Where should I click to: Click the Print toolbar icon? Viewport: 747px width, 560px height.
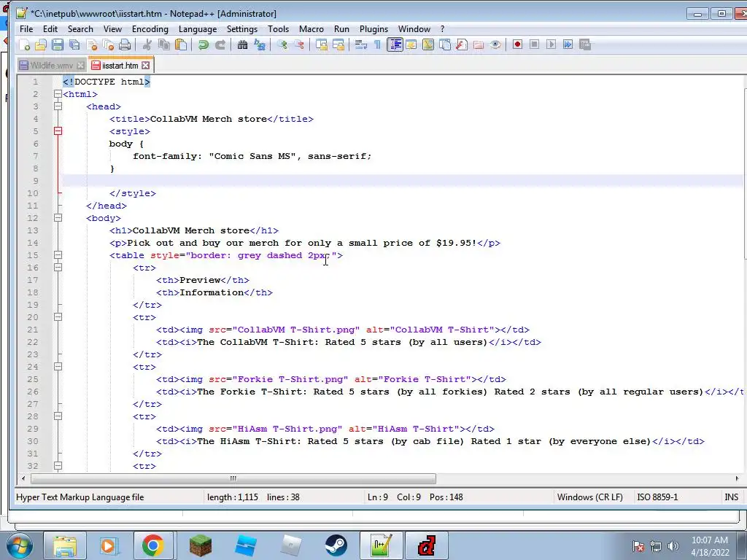click(125, 44)
